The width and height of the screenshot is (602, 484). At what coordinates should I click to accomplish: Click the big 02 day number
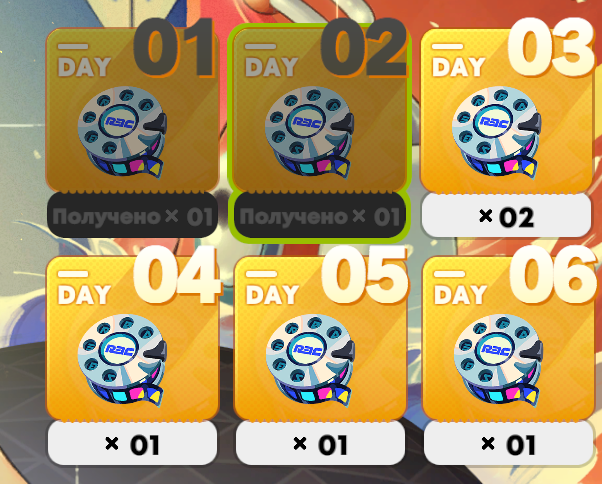(x=364, y=48)
